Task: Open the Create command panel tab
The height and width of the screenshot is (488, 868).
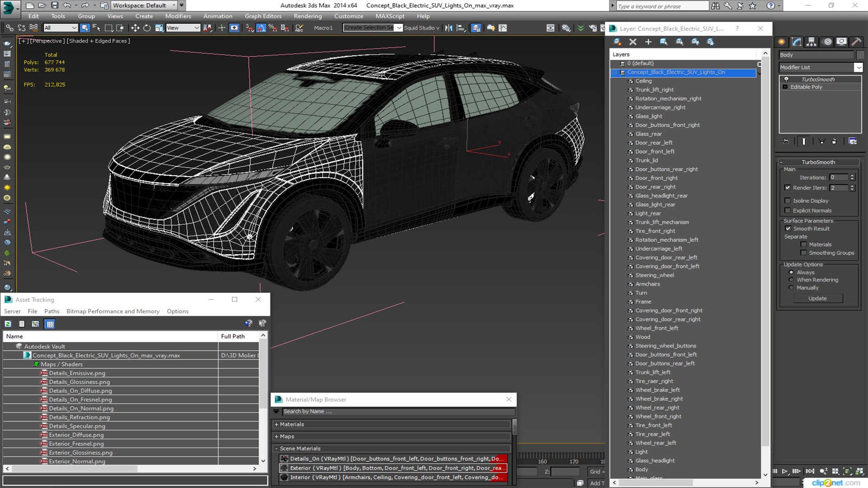Action: pos(782,42)
